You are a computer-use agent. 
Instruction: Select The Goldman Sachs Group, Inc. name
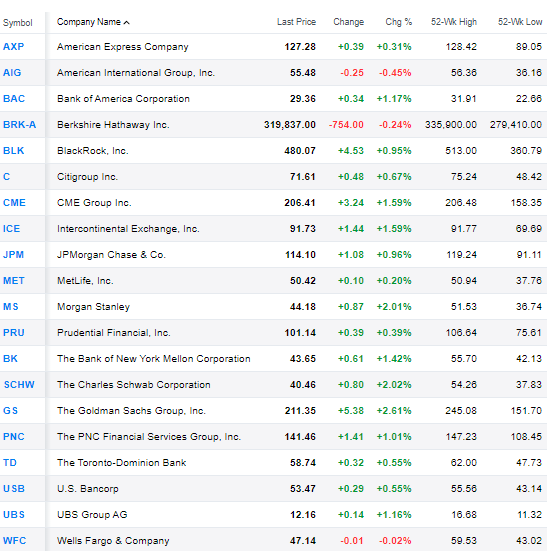131,411
